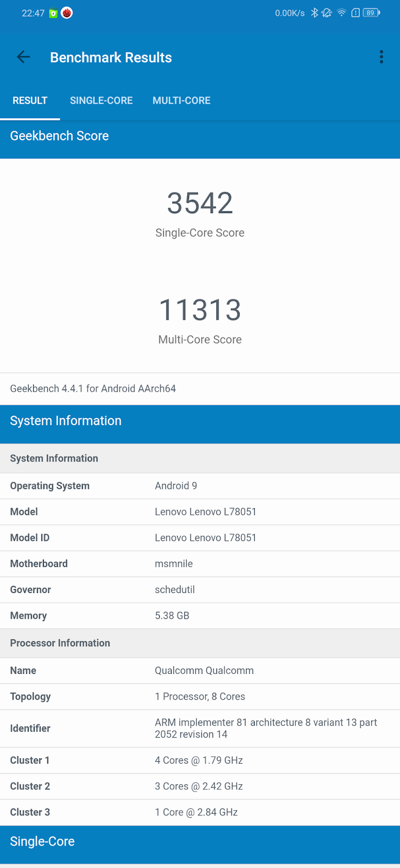Tap the Name row label
Viewport: 400px width, 868px height.
23,671
